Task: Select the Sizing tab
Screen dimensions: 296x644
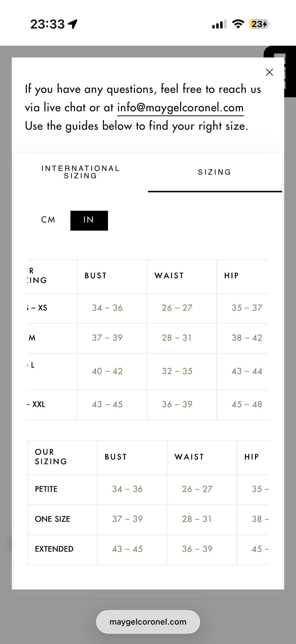Action: point(215,172)
